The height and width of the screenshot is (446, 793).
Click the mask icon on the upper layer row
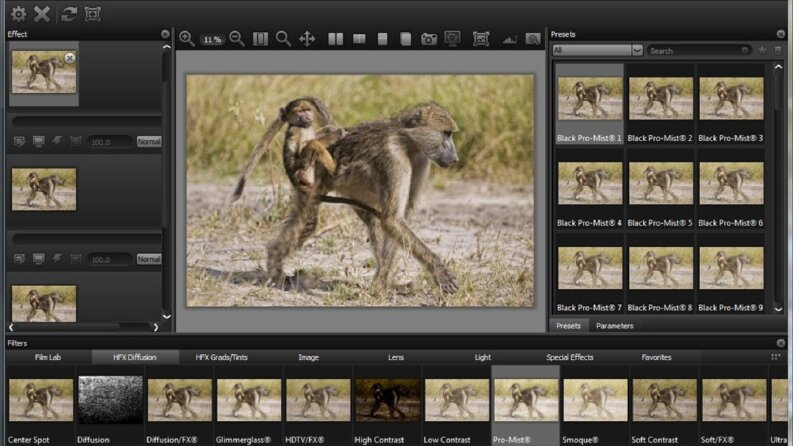[76, 142]
